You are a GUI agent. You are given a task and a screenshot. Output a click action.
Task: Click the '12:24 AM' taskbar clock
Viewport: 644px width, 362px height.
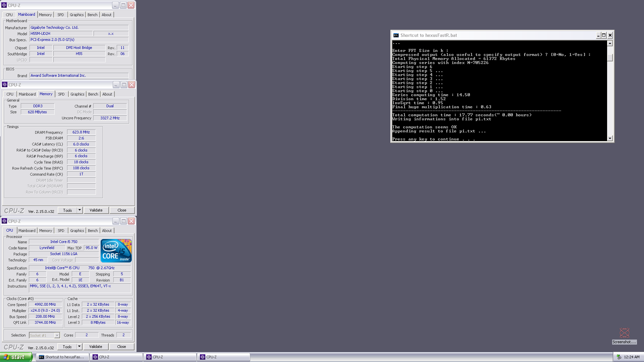[x=632, y=357]
